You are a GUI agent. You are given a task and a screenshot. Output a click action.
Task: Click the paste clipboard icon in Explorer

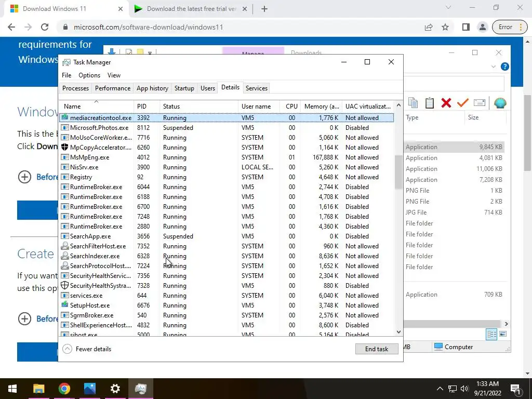pos(430,103)
